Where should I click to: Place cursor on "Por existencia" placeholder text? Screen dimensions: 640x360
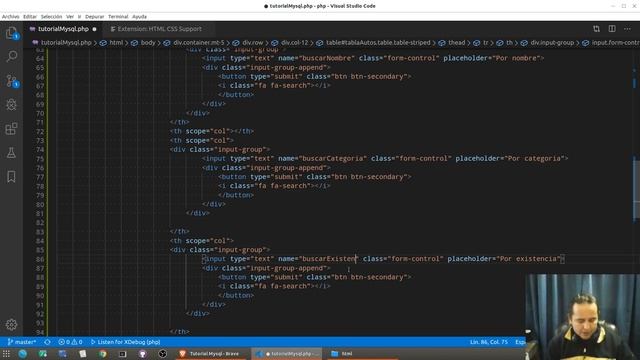pos(529,259)
